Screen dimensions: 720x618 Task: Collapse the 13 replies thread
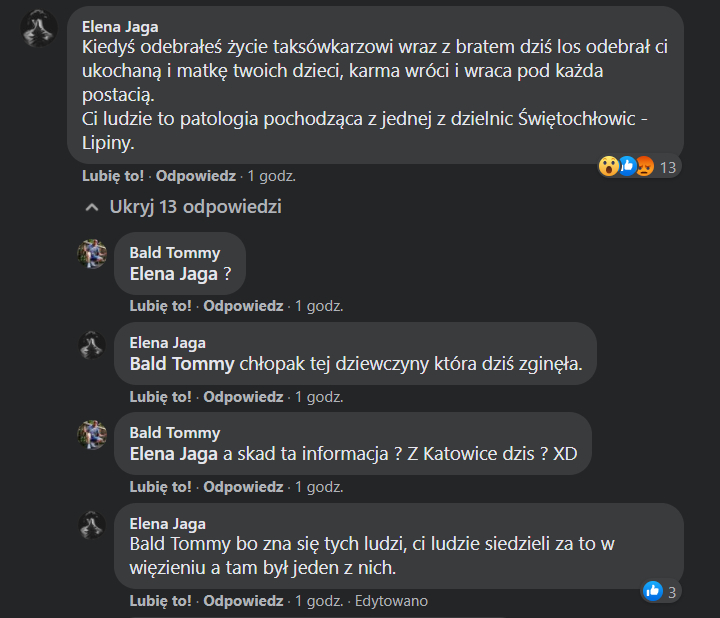click(x=184, y=207)
